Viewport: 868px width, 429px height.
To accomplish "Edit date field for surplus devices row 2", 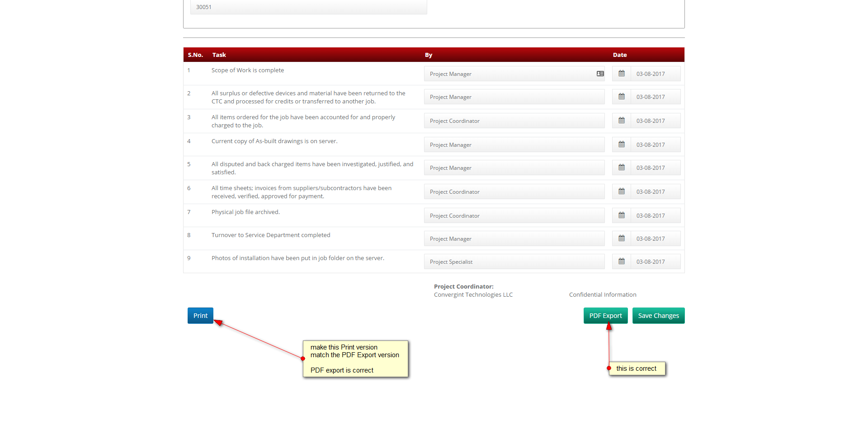I will (x=656, y=97).
